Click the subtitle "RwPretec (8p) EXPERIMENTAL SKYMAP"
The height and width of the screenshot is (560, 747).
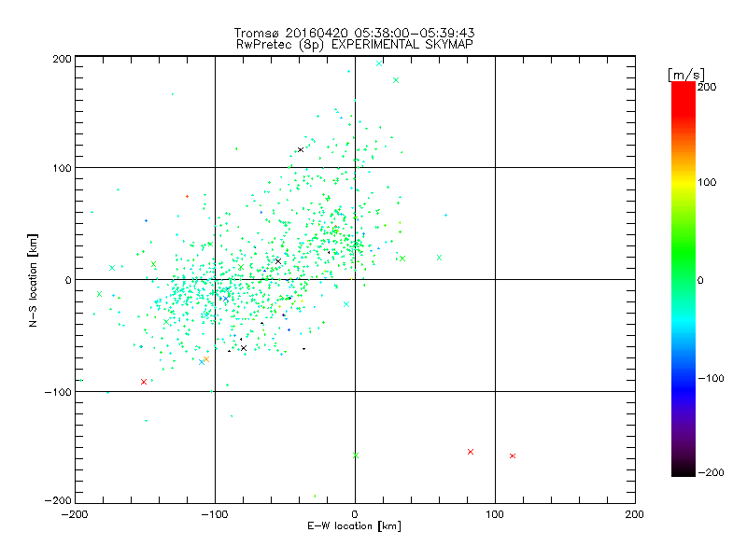click(x=354, y=45)
